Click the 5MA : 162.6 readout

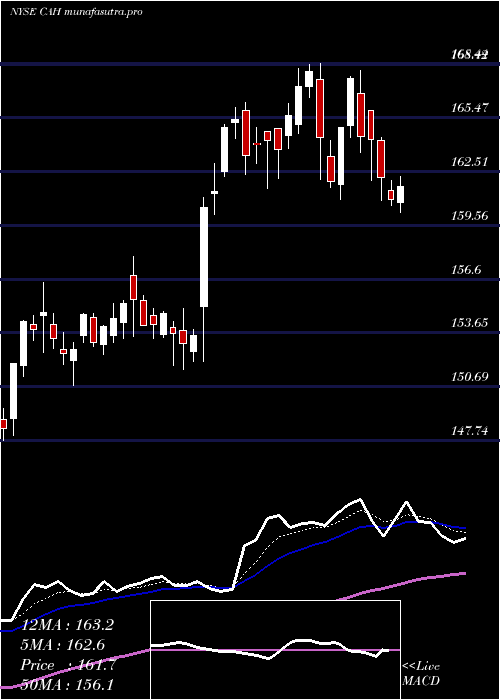coord(62,645)
